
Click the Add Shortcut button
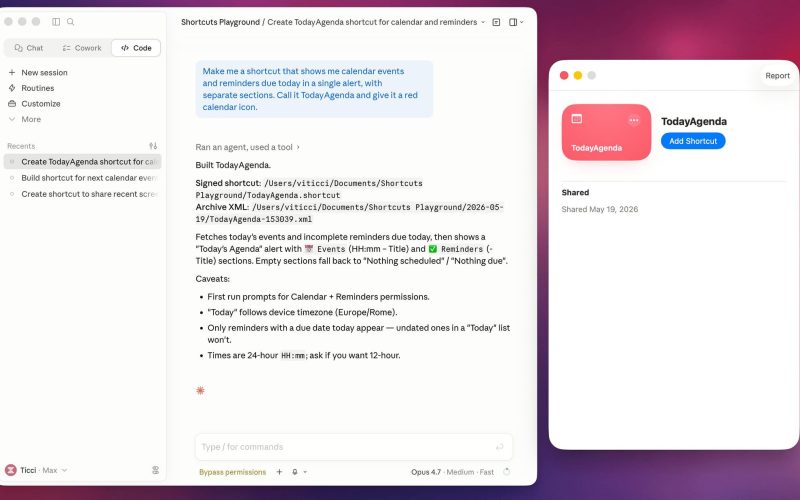point(693,141)
